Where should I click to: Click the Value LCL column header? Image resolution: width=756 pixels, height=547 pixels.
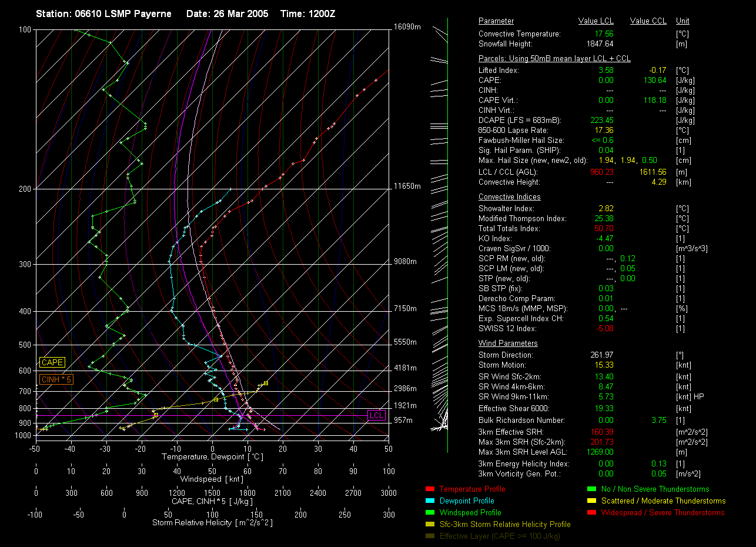pyautogui.click(x=596, y=21)
